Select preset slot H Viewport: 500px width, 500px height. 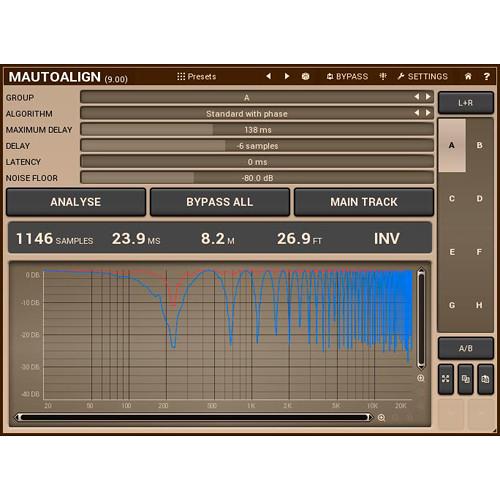pos(479,305)
